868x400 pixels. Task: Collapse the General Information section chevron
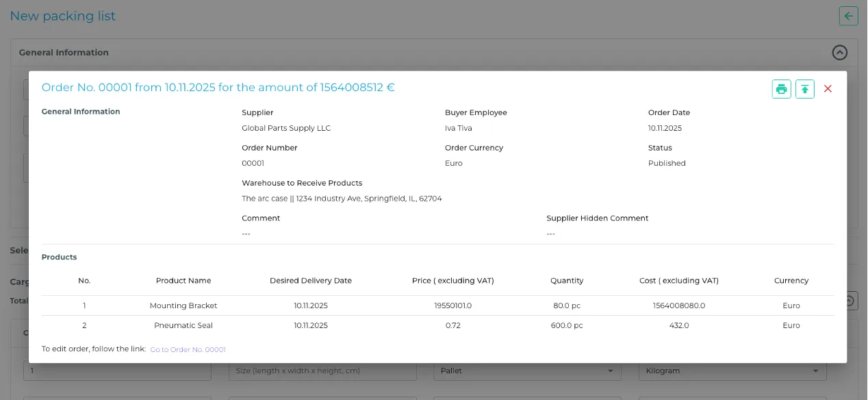(839, 52)
